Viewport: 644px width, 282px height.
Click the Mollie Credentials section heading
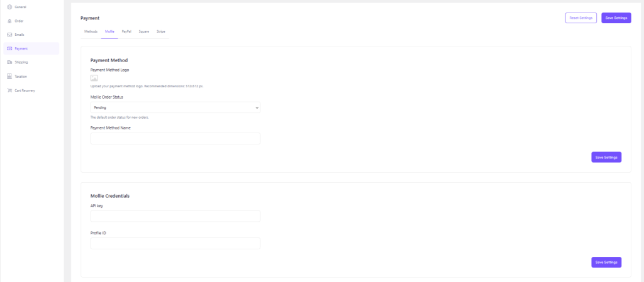(110, 196)
